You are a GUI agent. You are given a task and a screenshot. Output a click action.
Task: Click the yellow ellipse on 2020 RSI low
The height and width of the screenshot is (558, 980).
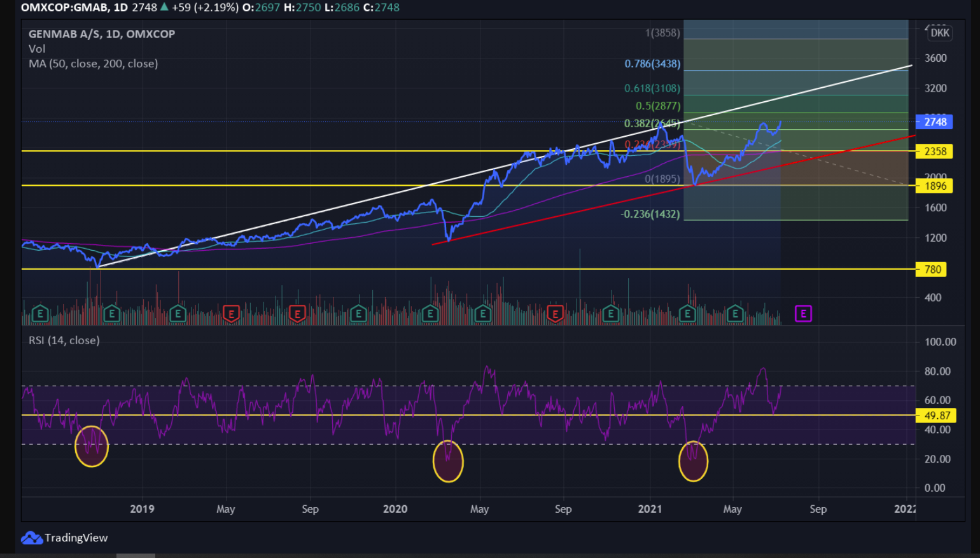[x=448, y=461]
